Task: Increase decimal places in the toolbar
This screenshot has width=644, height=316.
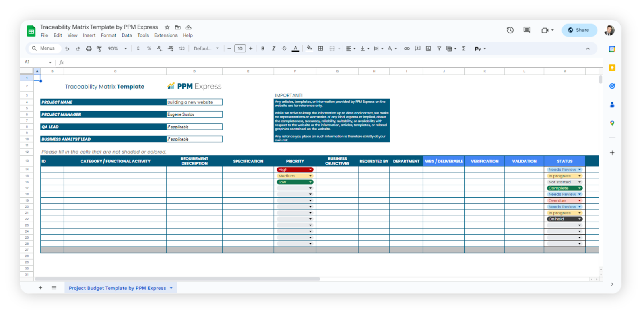Action: (x=171, y=48)
